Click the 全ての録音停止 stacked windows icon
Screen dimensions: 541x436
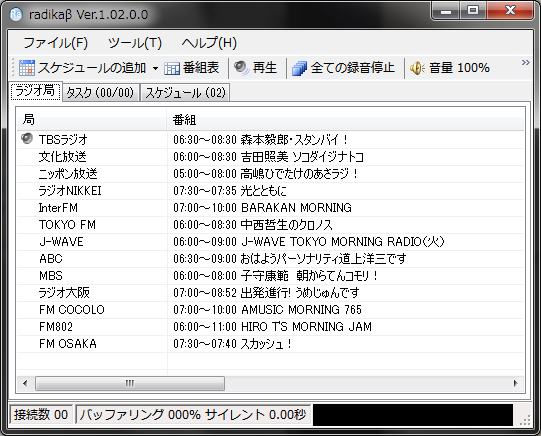(299, 68)
